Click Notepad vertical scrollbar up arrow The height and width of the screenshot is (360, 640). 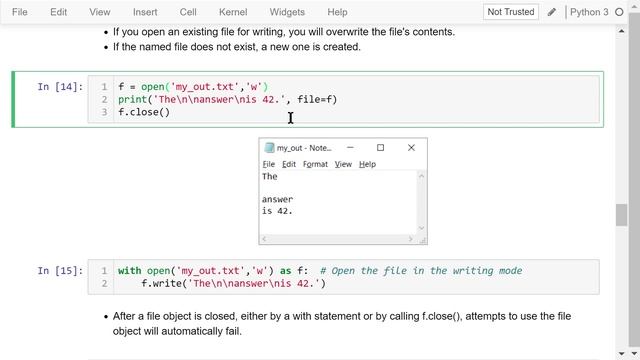pyautogui.click(x=422, y=176)
